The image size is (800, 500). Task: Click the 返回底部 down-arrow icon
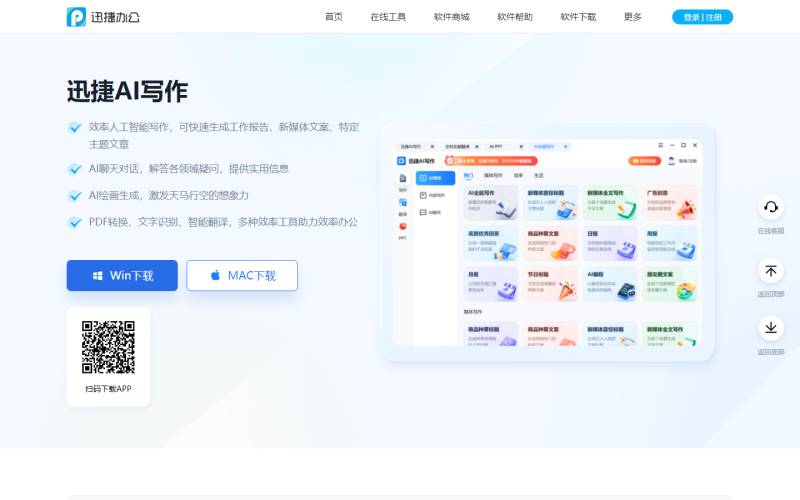point(770,328)
